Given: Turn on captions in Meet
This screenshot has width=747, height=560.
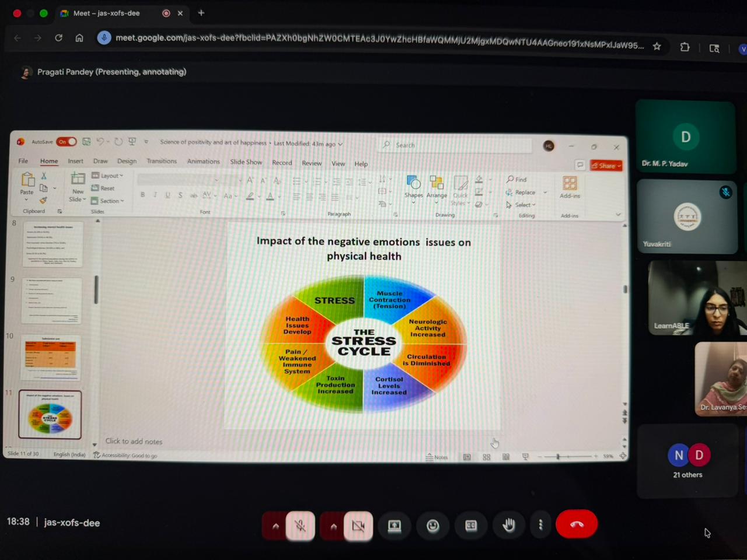Looking at the screenshot, I should 471,526.
